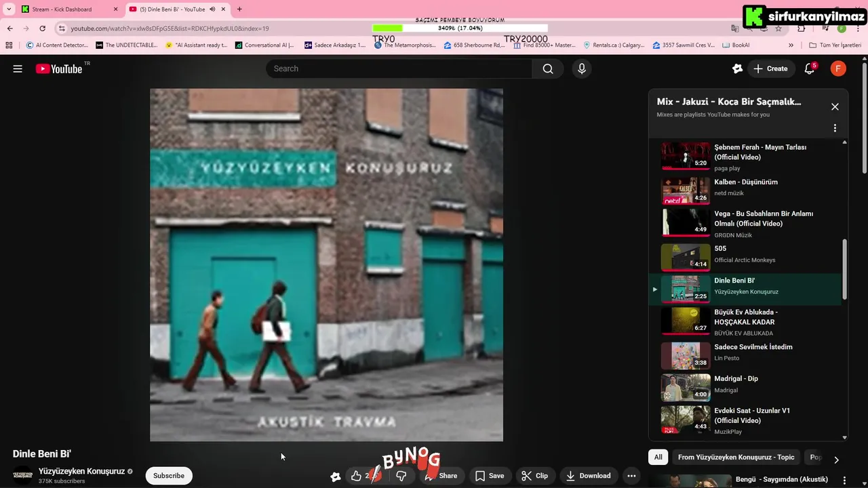Click the channel avatar under the video
Image resolution: width=868 pixels, height=488 pixels.
point(22,475)
